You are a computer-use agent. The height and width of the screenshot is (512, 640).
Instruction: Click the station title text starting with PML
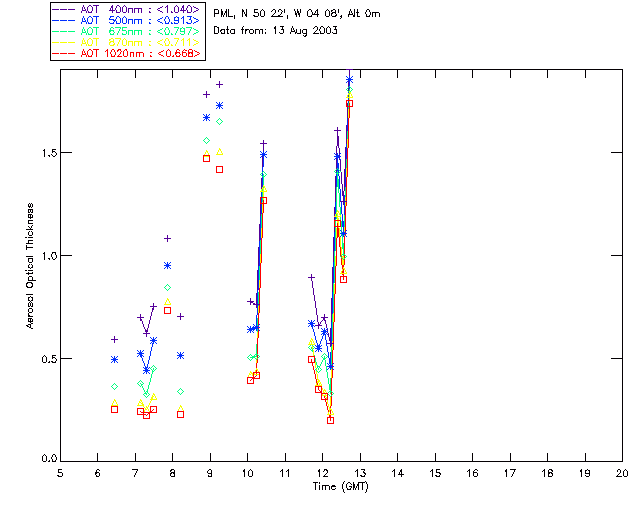tap(297, 14)
